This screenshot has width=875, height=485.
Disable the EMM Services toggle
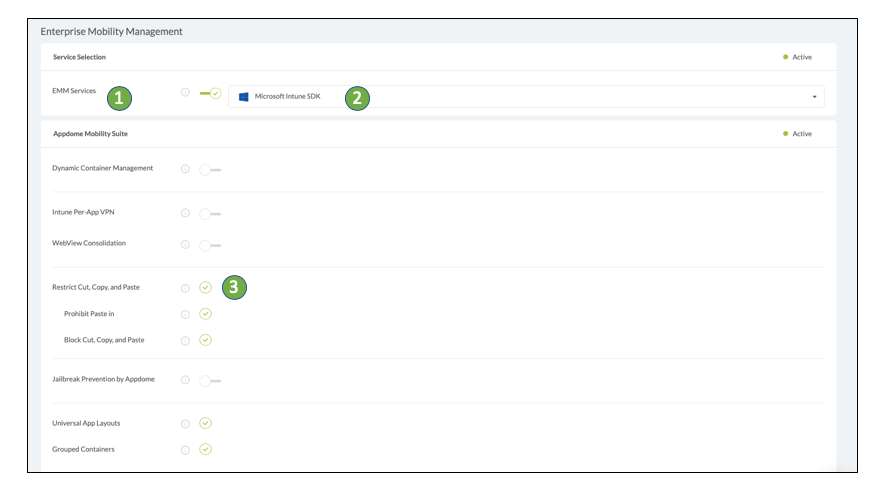tap(211, 93)
